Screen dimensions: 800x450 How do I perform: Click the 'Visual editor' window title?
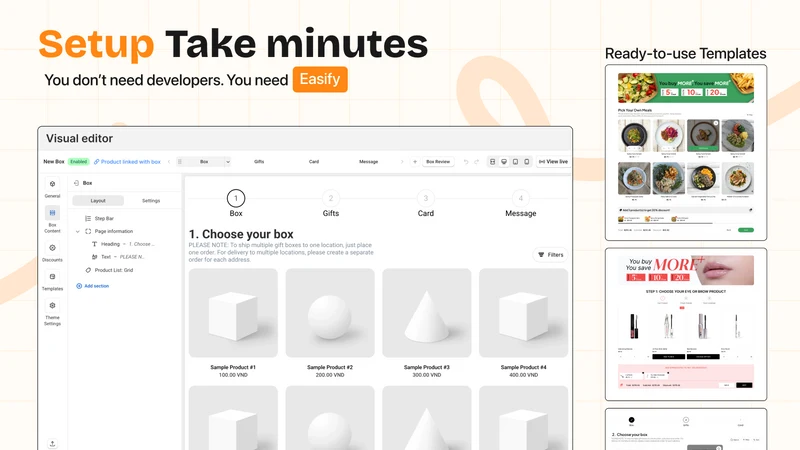(x=80, y=138)
